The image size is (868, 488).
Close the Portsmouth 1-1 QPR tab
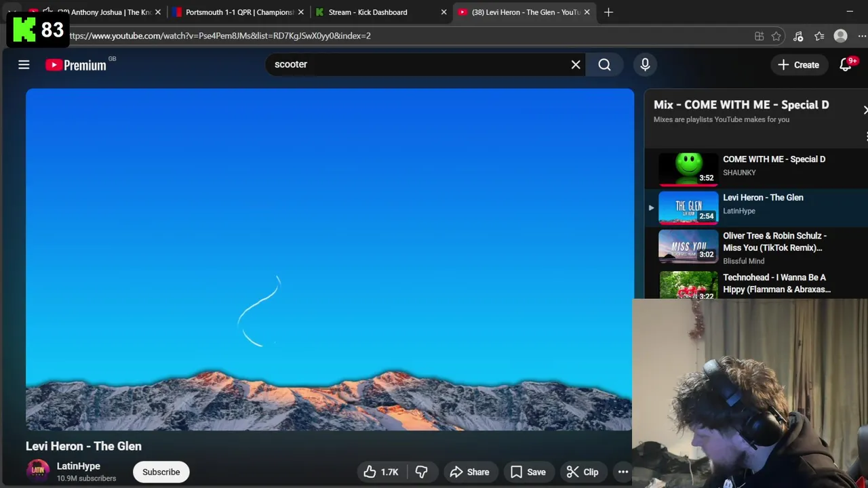(x=301, y=12)
